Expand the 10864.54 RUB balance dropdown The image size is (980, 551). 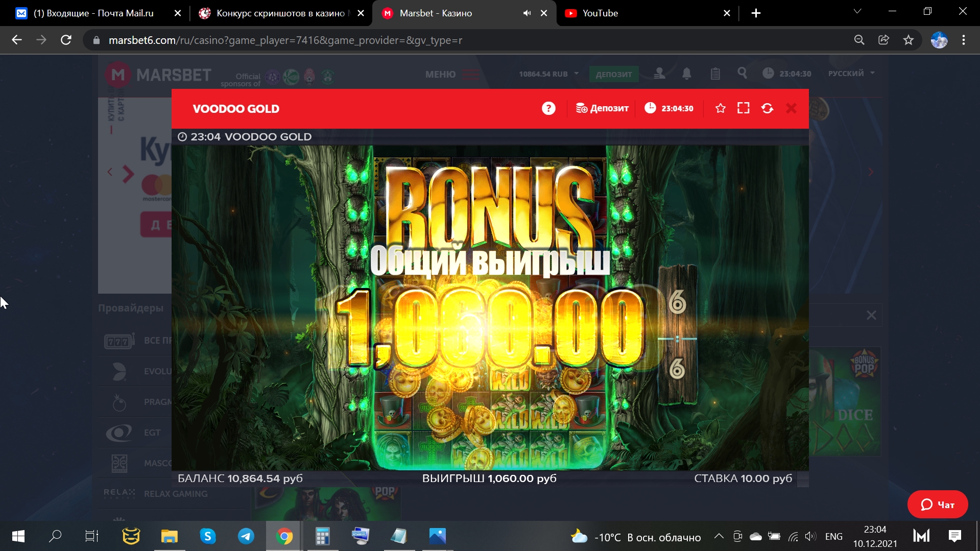tap(549, 74)
